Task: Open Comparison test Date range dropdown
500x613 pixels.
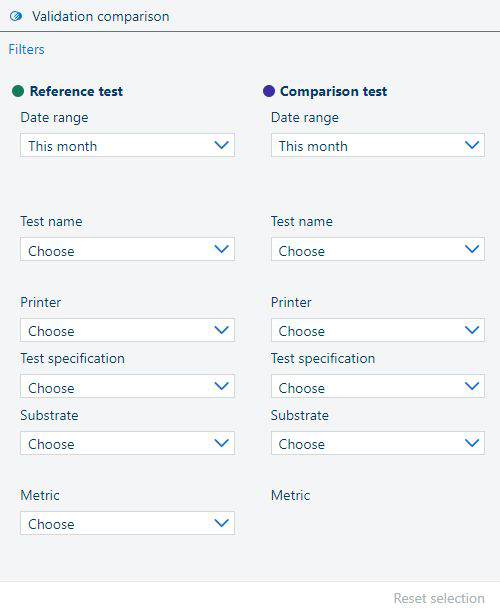Action: (378, 145)
